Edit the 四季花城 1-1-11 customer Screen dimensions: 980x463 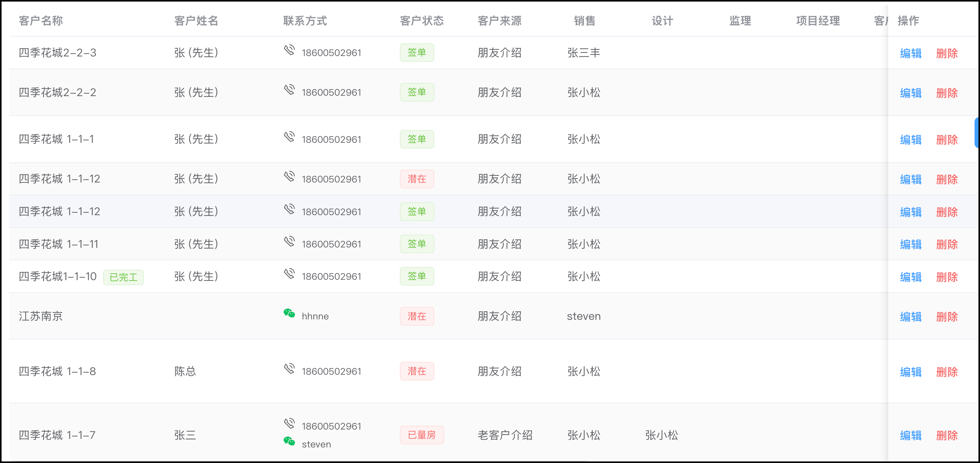pyautogui.click(x=911, y=244)
